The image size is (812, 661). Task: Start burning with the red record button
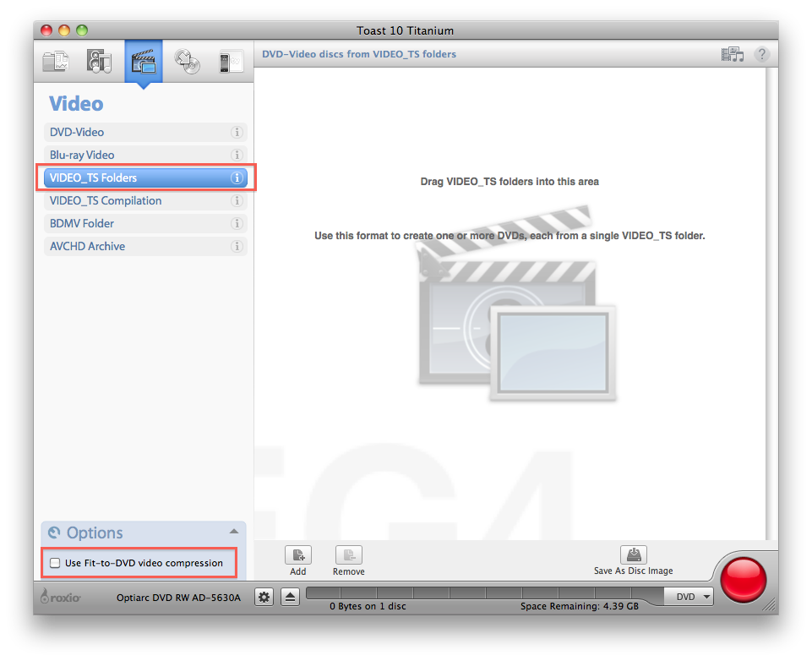(743, 580)
